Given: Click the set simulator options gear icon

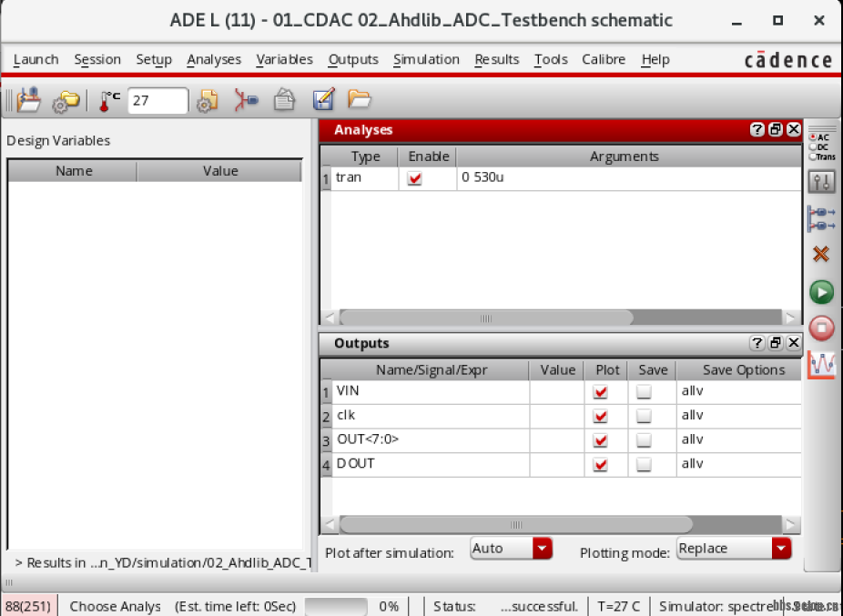Looking at the screenshot, I should point(207,100).
